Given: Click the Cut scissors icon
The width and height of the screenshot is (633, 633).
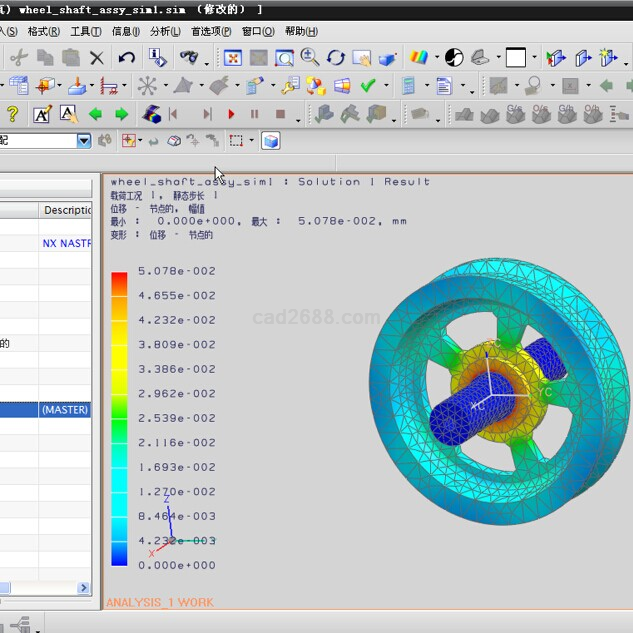Looking at the screenshot, I should click(x=19, y=58).
